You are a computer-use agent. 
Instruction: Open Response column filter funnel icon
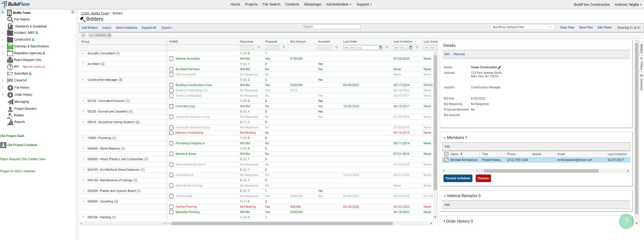coord(258,48)
